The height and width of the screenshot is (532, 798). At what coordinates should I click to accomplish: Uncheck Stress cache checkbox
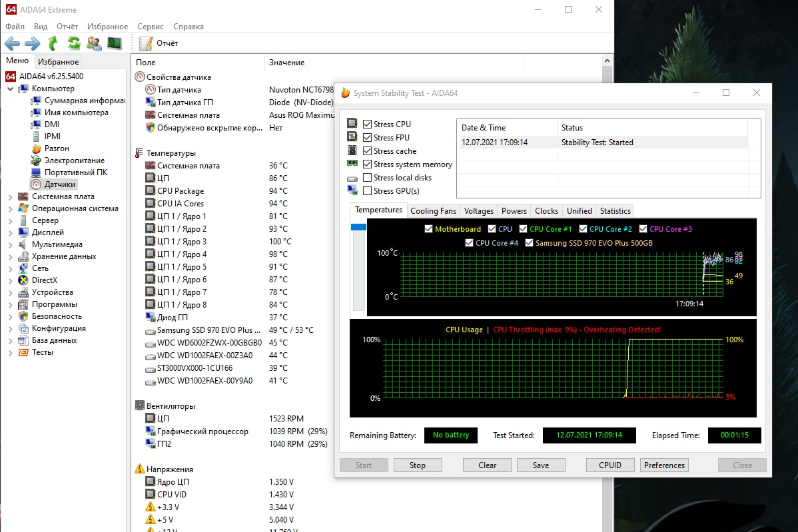click(x=368, y=151)
